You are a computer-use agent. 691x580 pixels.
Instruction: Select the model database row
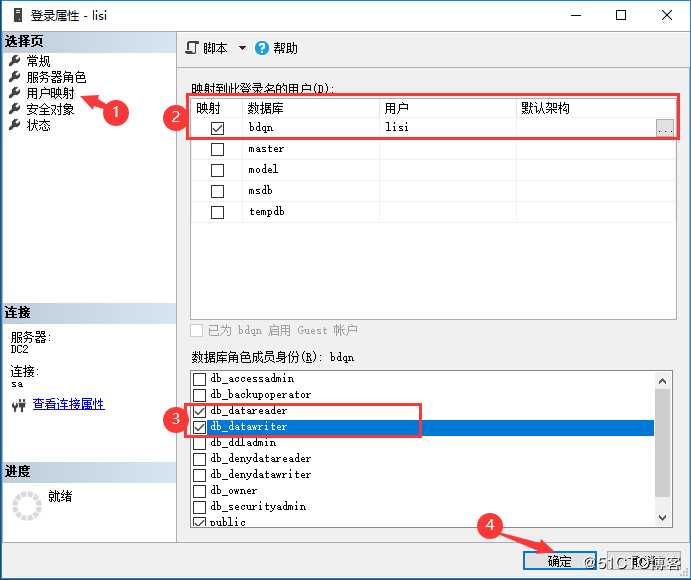(433, 170)
